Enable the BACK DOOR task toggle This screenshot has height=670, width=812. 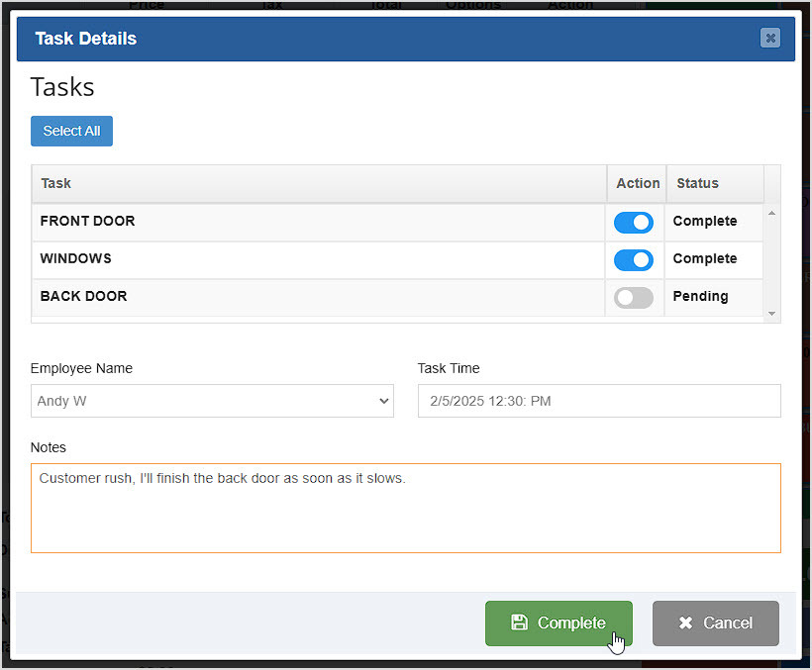[633, 297]
